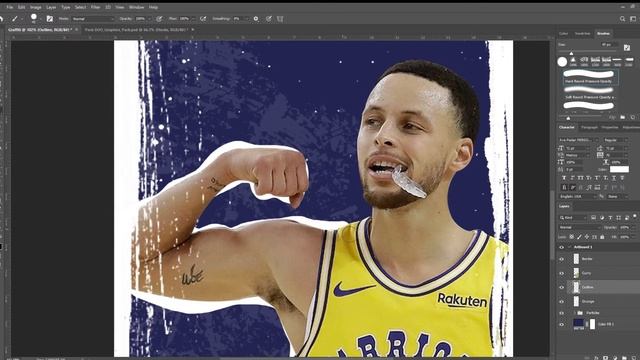This screenshot has height=360, width=640.
Task: Toggle pressure for size icon
Action: 269,19
